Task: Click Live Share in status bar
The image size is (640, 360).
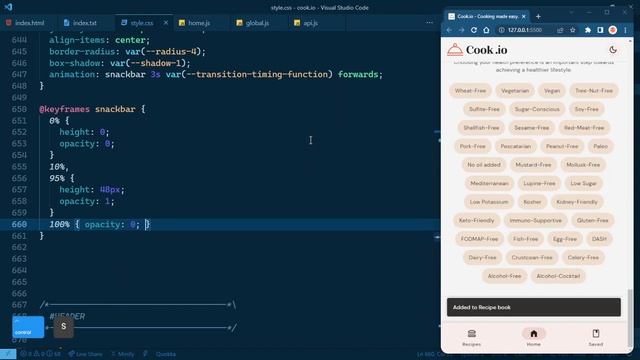Action: click(85, 354)
